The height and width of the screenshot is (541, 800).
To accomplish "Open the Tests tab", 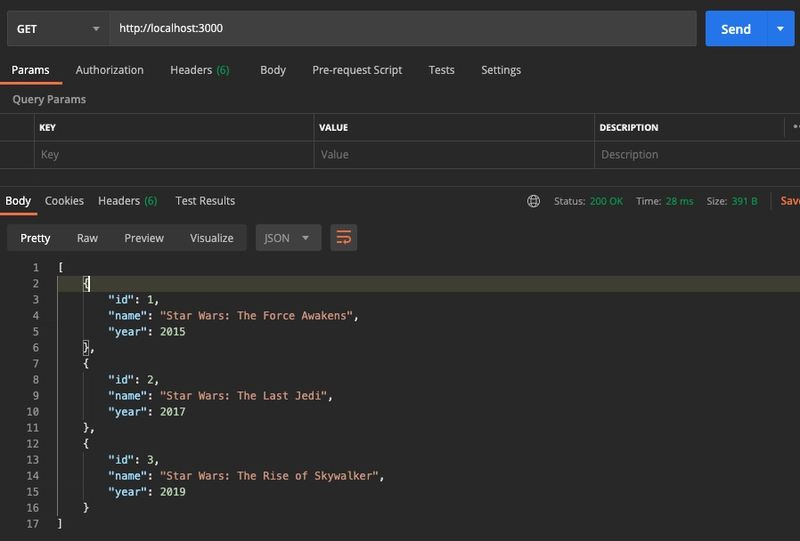I will coord(441,70).
